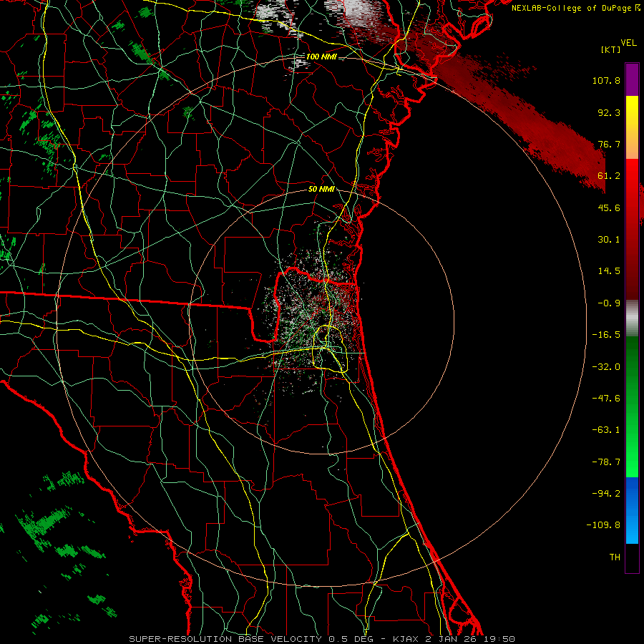
Task: Select the 76.7 scale value
Action: point(609,144)
